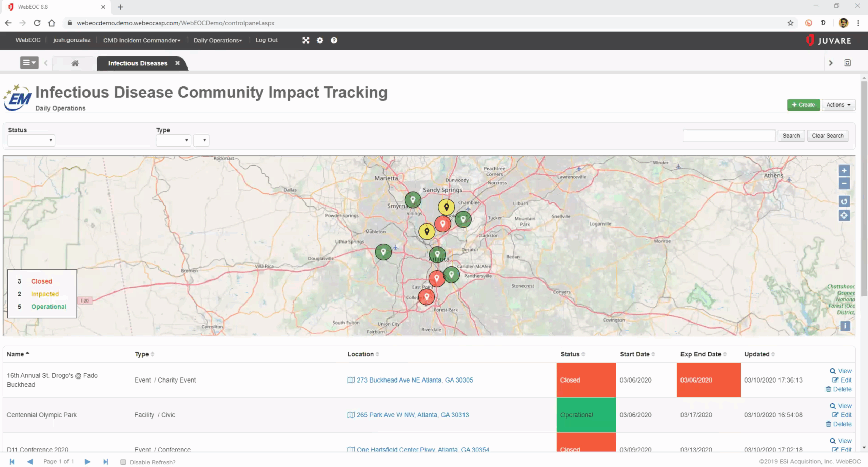Open the map info icon
868x467 pixels.
pos(845,326)
